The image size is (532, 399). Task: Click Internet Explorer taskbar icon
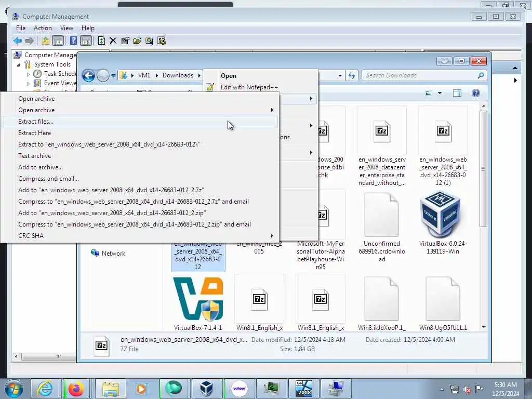(45, 389)
